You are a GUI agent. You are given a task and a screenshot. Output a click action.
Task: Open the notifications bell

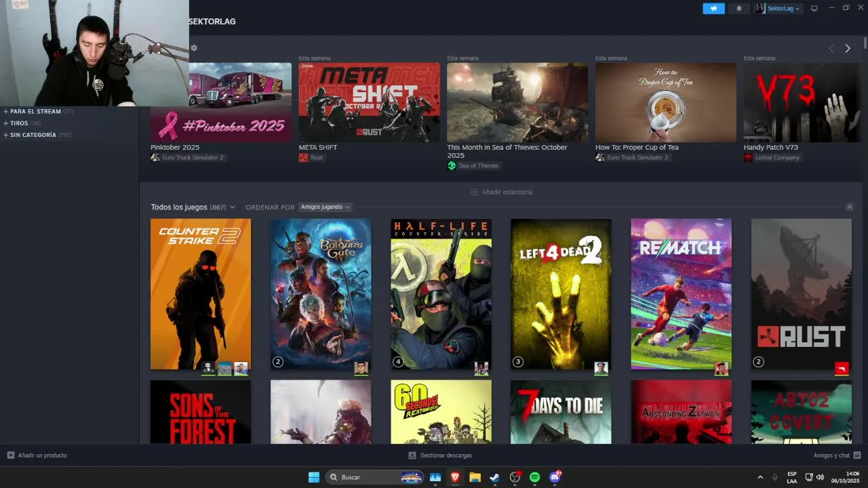pyautogui.click(x=738, y=8)
